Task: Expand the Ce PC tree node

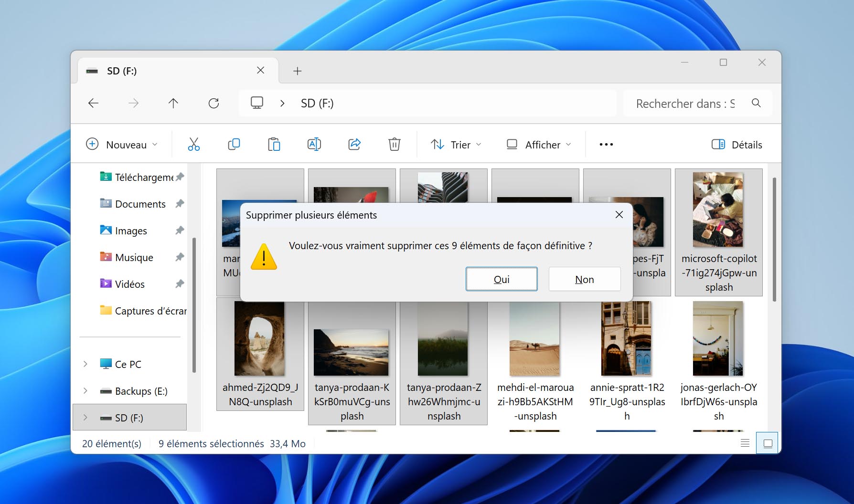Action: click(x=85, y=364)
